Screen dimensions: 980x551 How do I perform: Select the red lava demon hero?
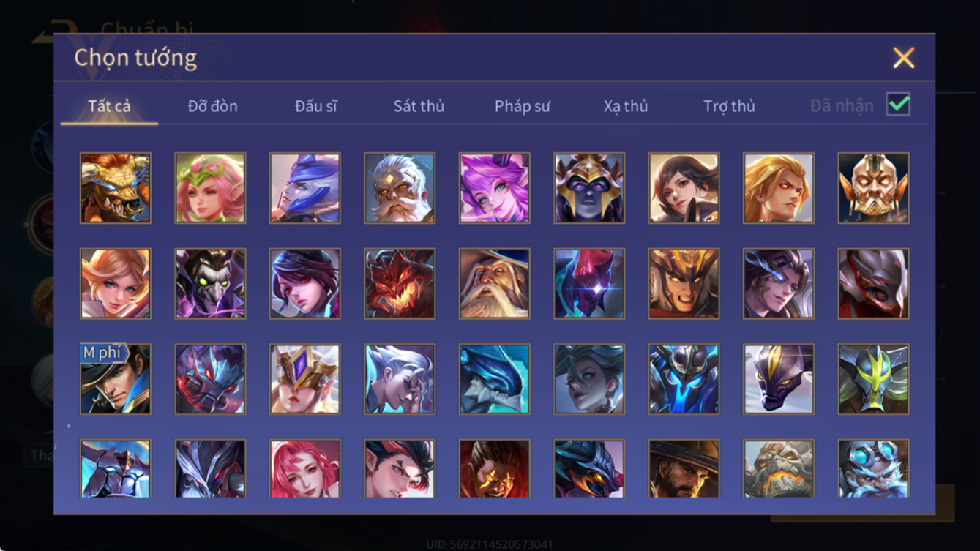400,283
